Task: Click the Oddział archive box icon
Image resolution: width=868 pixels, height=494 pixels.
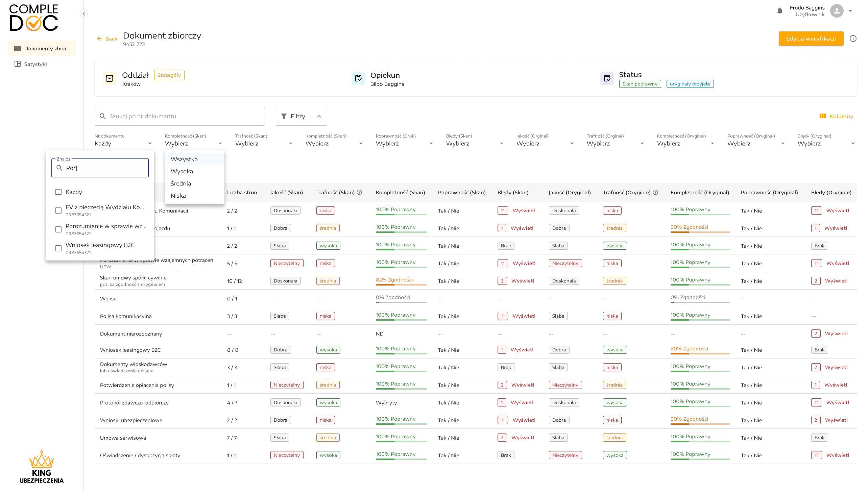Action: point(110,79)
